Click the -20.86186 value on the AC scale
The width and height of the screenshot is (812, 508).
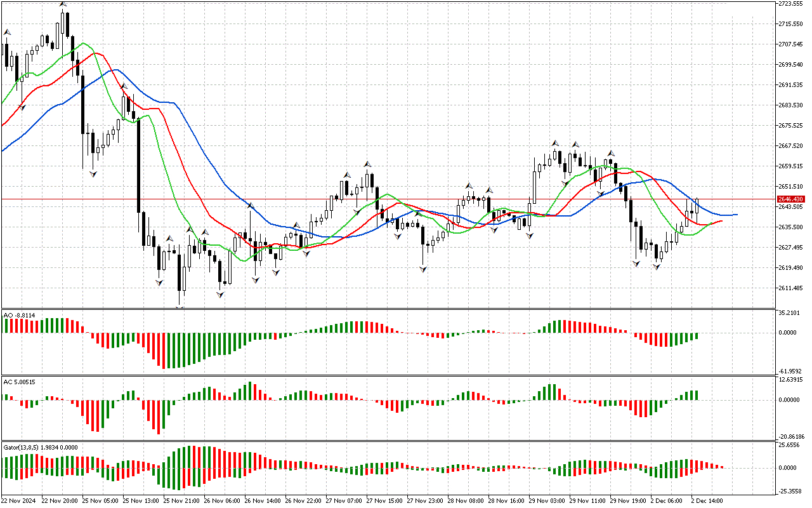coord(792,437)
